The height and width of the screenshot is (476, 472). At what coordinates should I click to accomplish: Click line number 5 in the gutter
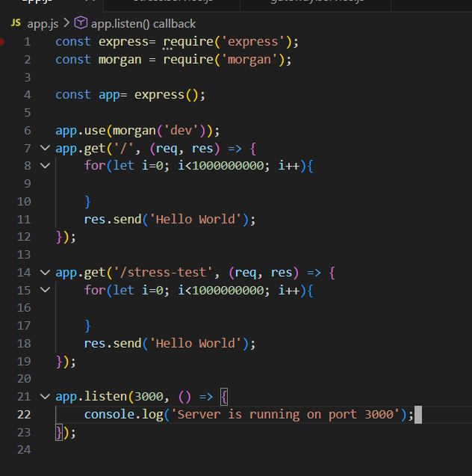[28, 113]
